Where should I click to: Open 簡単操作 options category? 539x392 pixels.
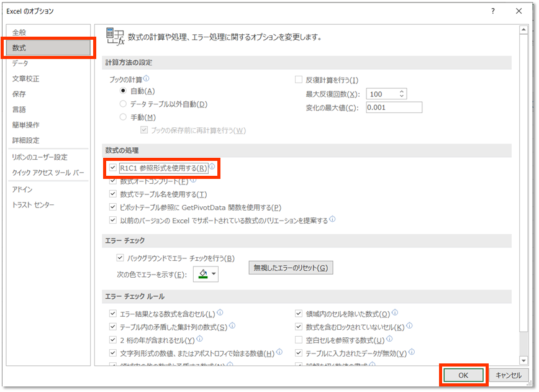[48, 125]
